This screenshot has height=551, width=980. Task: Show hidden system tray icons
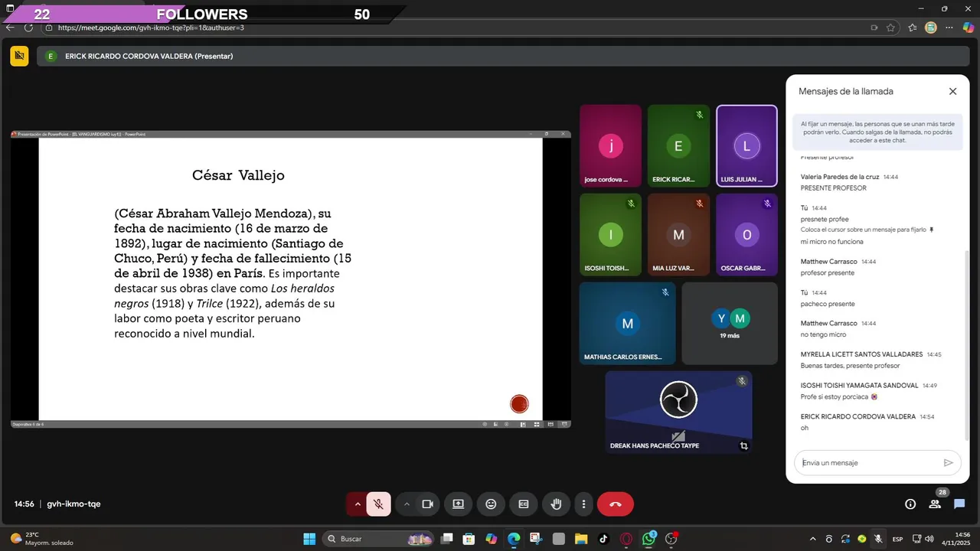[x=812, y=539]
